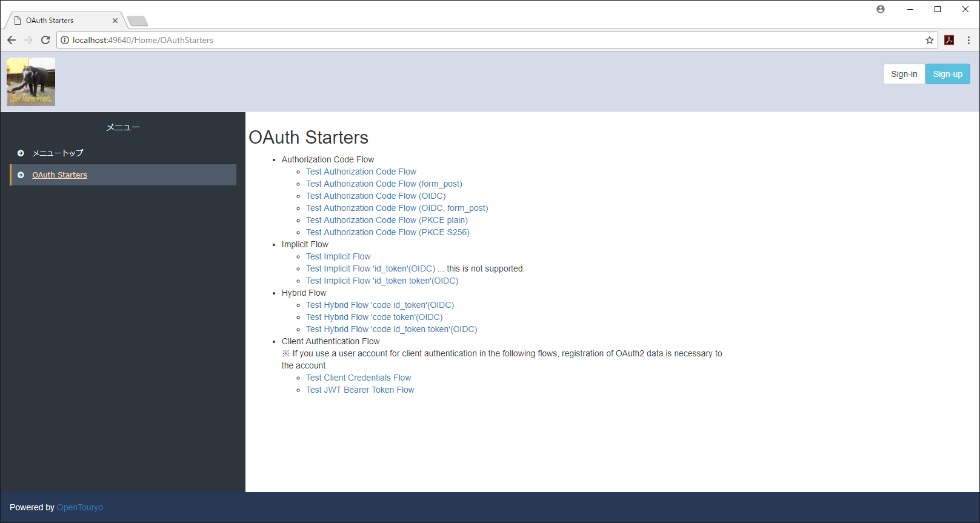Viewport: 980px width, 523px height.
Task: Select メニュートップ in the sidebar
Action: (58, 153)
